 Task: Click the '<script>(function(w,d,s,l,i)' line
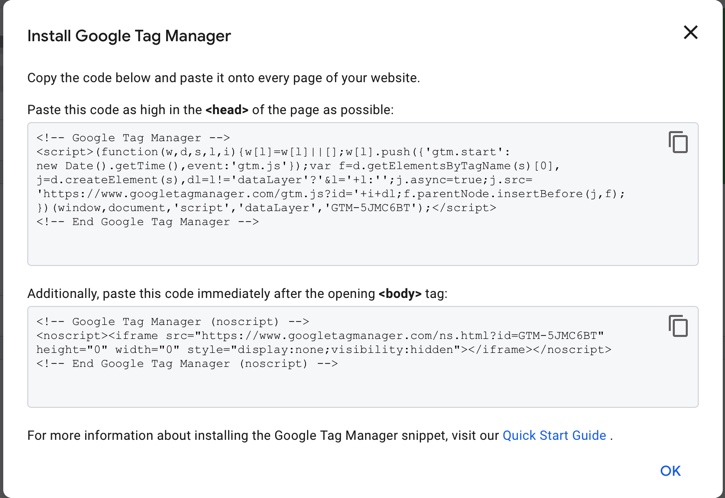tap(273, 152)
